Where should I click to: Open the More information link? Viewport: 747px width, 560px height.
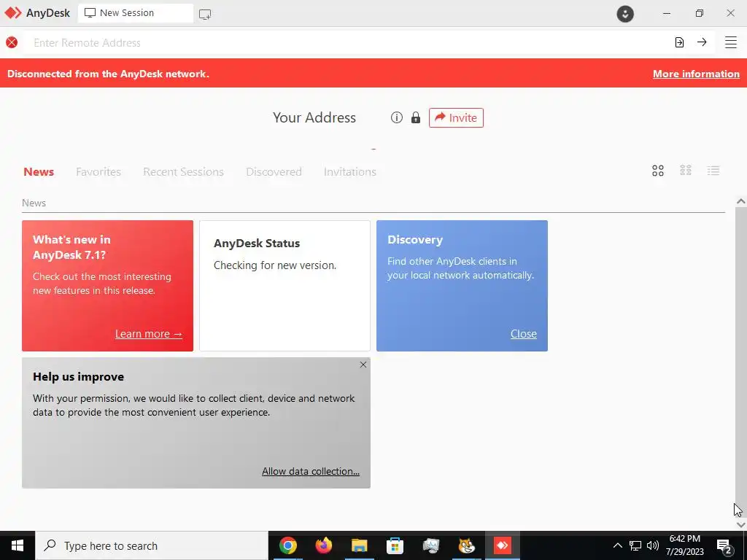pos(696,74)
